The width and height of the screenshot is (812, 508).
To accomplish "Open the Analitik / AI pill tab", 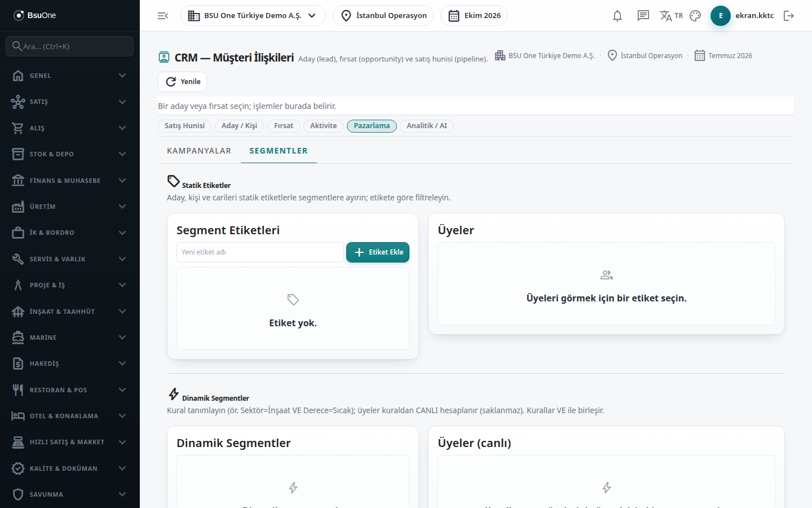I will [x=427, y=126].
